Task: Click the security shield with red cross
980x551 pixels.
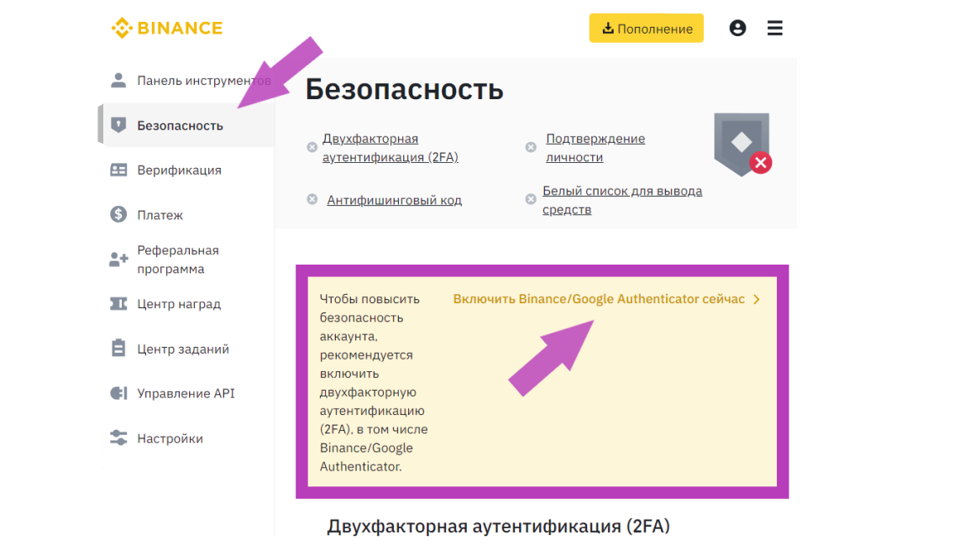Action: pyautogui.click(x=742, y=144)
